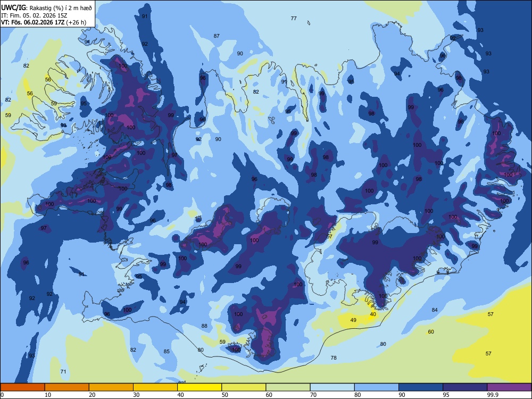532x399 pixels.
Task: Select the bright yellow 40–50 legend swatch
Action: (199, 387)
